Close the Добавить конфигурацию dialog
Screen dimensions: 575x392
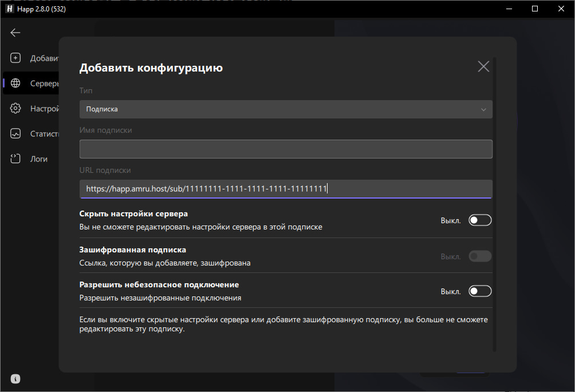(x=483, y=66)
